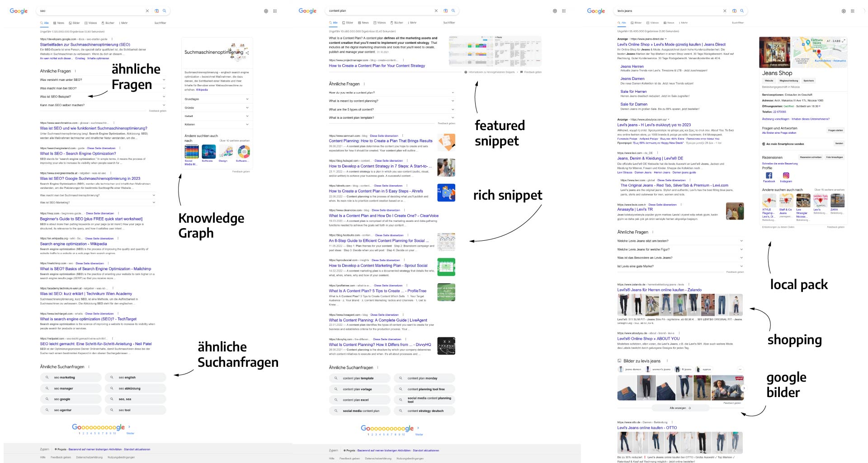This screenshot has width=868, height=463.
Task: Clear the 'seo' search query
Action: (x=147, y=11)
